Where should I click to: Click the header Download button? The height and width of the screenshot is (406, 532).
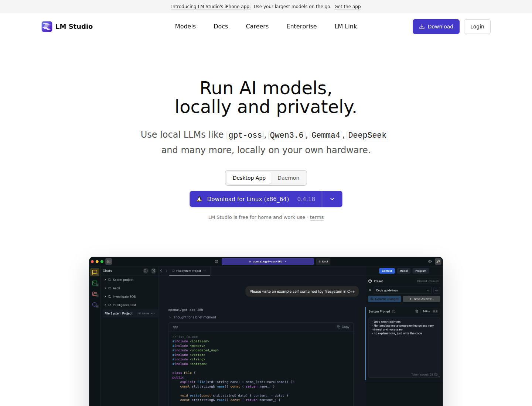[x=436, y=27]
